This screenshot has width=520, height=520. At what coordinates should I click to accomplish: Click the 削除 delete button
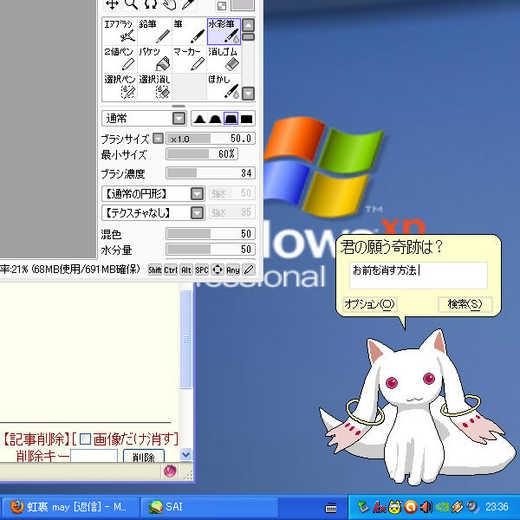tap(144, 456)
